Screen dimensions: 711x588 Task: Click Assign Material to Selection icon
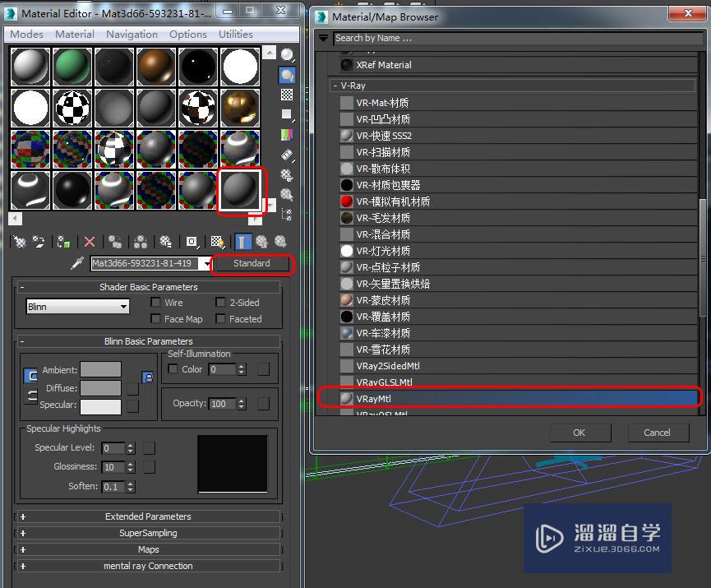tap(63, 242)
